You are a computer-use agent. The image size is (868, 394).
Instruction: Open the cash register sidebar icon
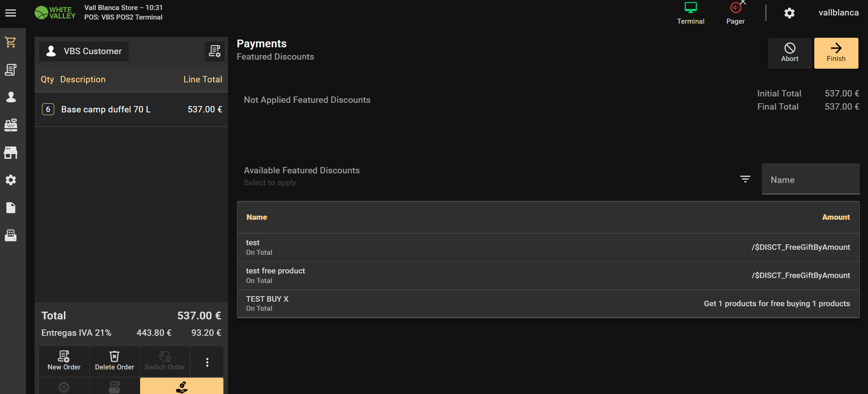click(x=10, y=125)
